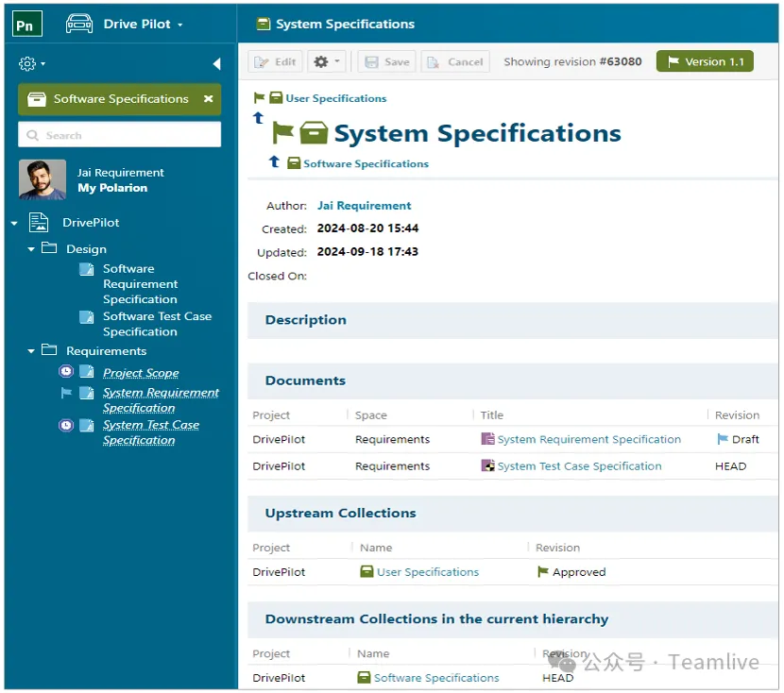This screenshot has width=784, height=693.
Task: Click collection icon beside upstream User Specifications
Action: (367, 571)
